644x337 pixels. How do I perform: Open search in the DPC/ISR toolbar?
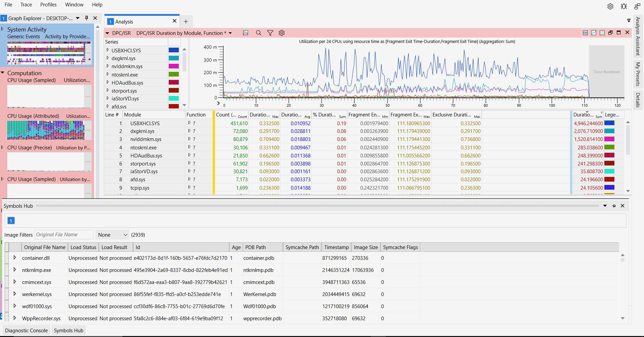[x=259, y=33]
